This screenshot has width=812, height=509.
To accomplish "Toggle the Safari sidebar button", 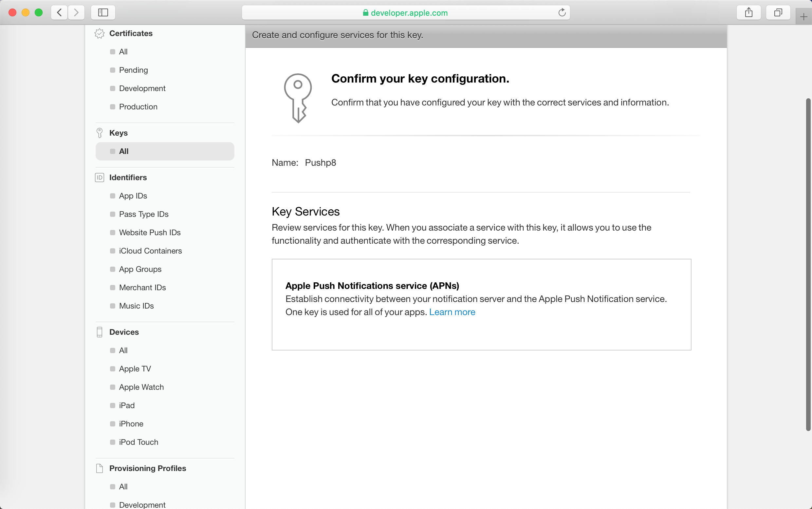I will [103, 12].
